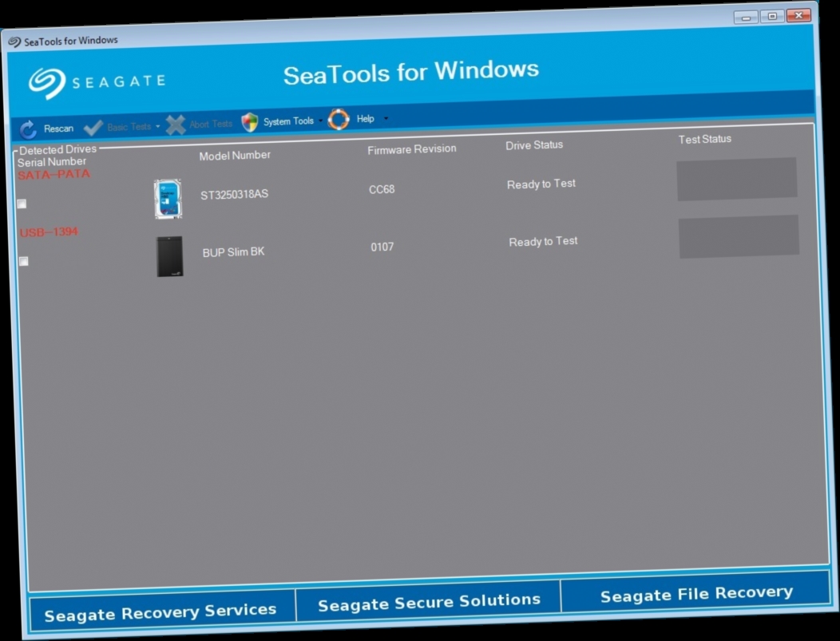Viewport: 840px width, 641px height.
Task: Click the Test Status bar for ST3250318AS
Action: (737, 179)
